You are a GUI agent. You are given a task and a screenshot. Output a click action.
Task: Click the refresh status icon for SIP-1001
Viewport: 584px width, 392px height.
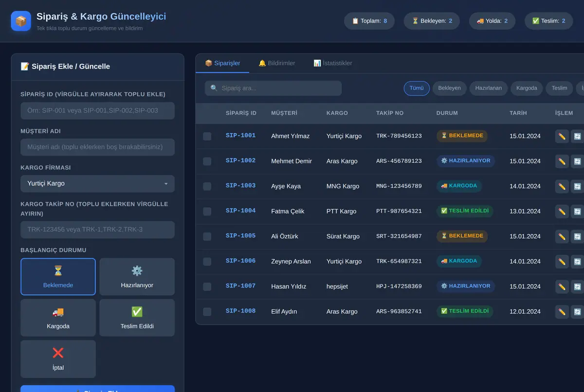pyautogui.click(x=577, y=136)
